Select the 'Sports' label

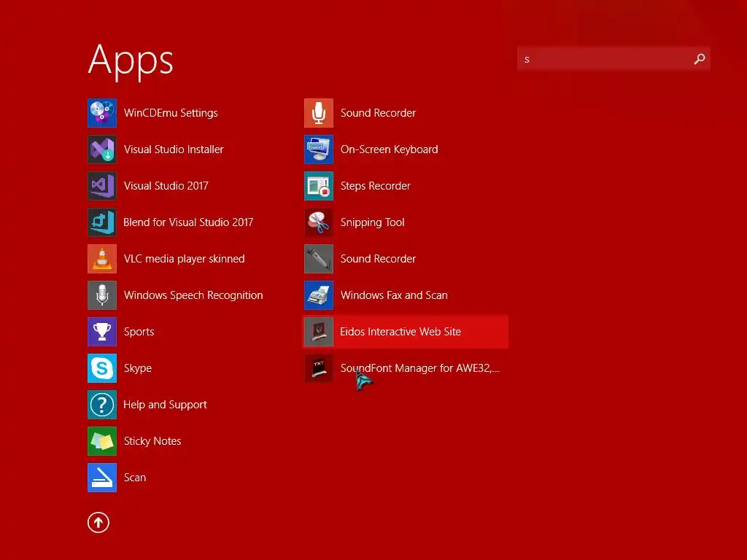(139, 332)
